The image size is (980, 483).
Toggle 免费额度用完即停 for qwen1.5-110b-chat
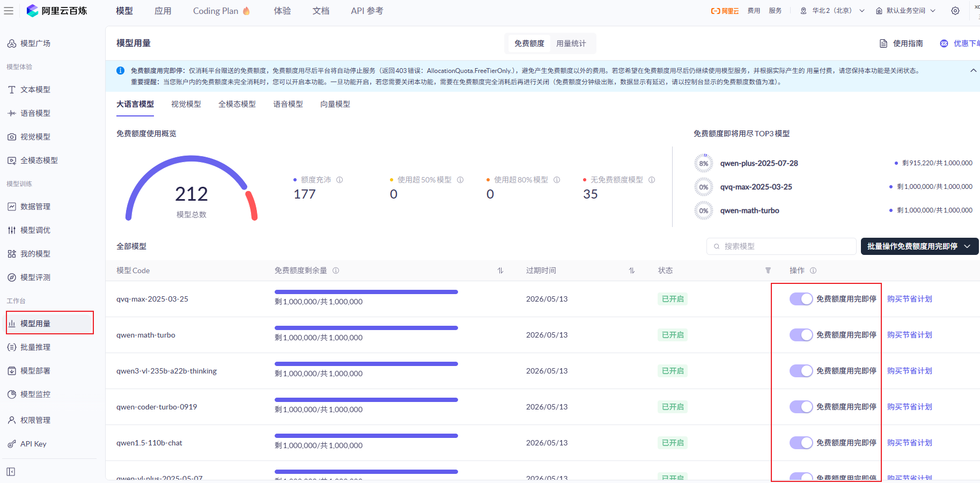(x=801, y=443)
